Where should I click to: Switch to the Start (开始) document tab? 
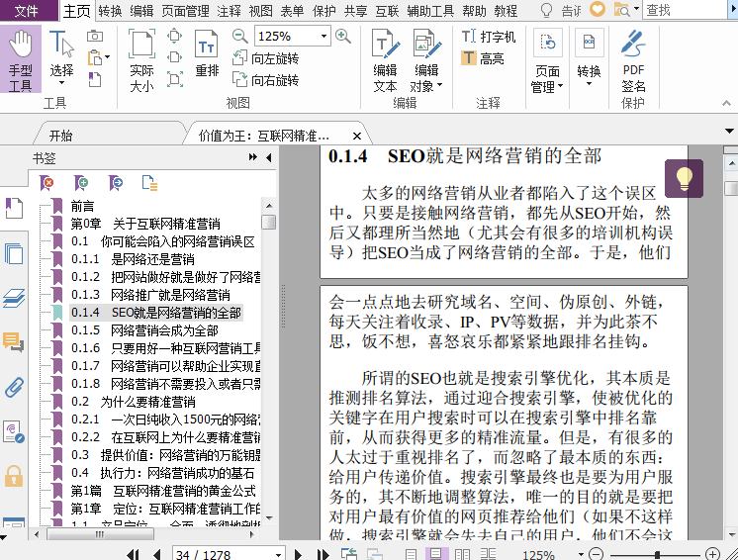[x=60, y=136]
